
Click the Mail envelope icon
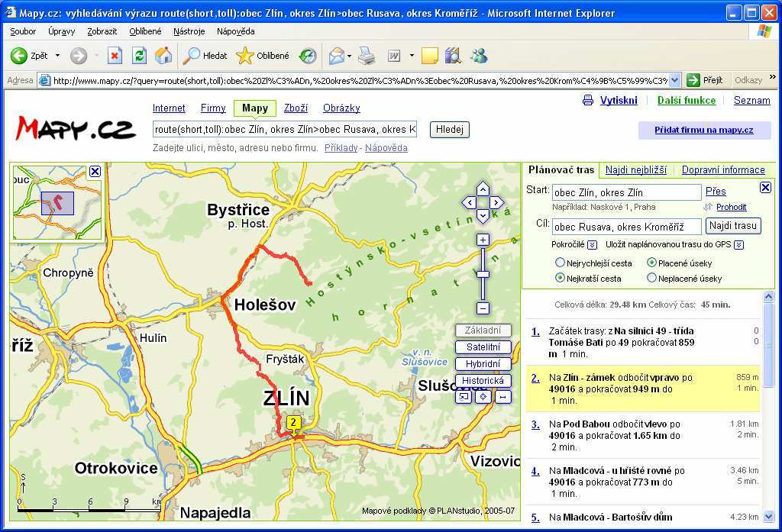pyautogui.click(x=337, y=56)
